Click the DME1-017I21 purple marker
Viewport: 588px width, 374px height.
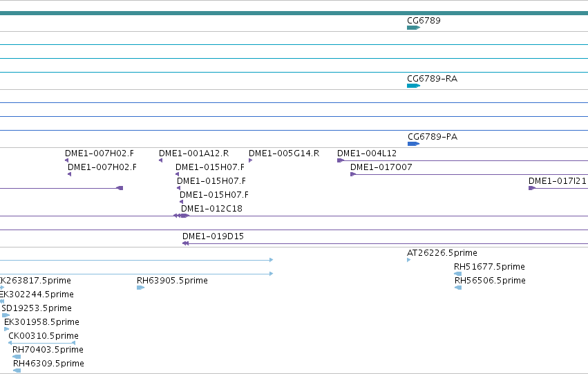532,188
